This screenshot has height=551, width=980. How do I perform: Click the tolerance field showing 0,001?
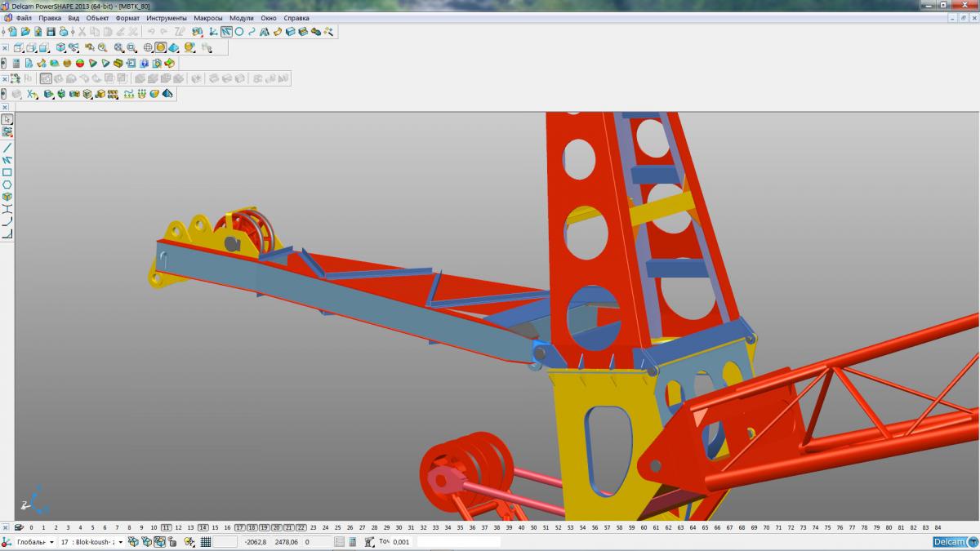click(401, 542)
